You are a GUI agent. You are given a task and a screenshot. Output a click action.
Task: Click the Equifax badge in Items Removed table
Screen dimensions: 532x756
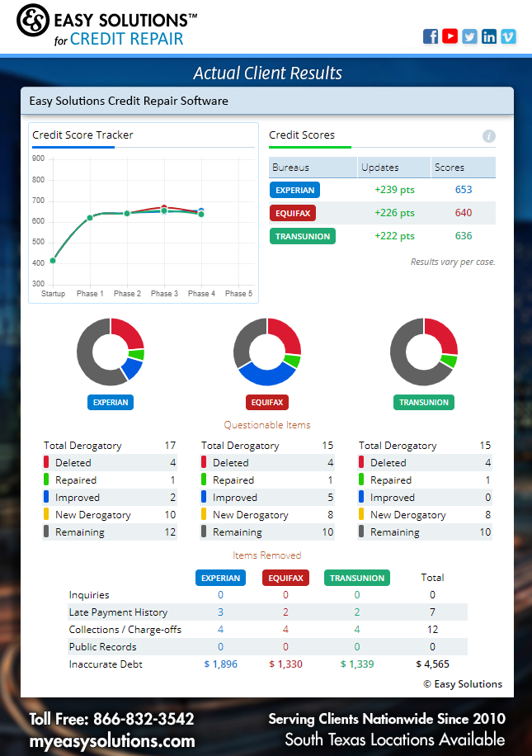click(x=285, y=578)
